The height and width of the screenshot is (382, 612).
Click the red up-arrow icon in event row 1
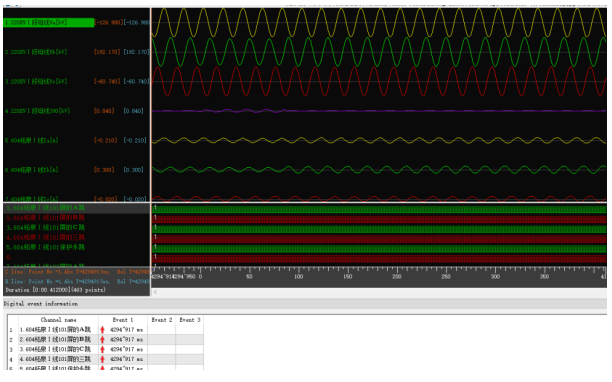[x=103, y=330]
